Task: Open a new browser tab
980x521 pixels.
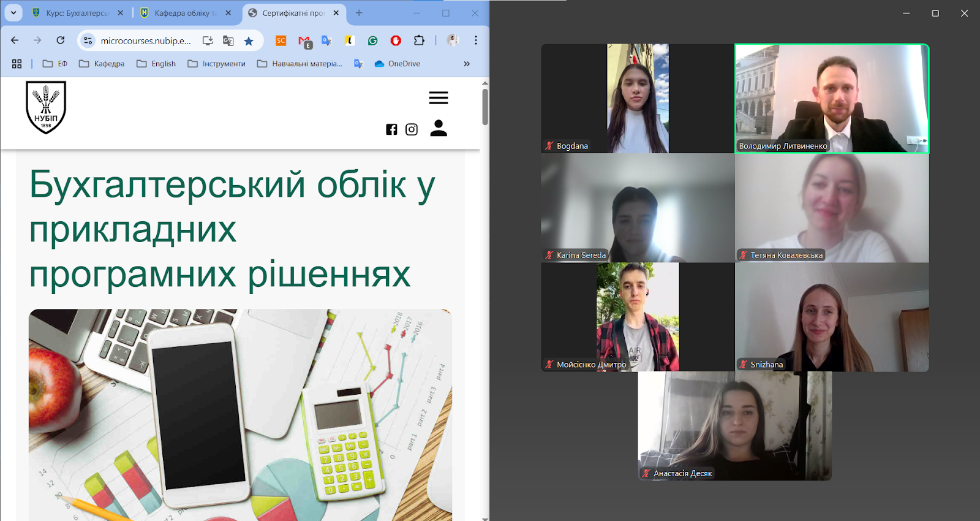Action: (359, 13)
